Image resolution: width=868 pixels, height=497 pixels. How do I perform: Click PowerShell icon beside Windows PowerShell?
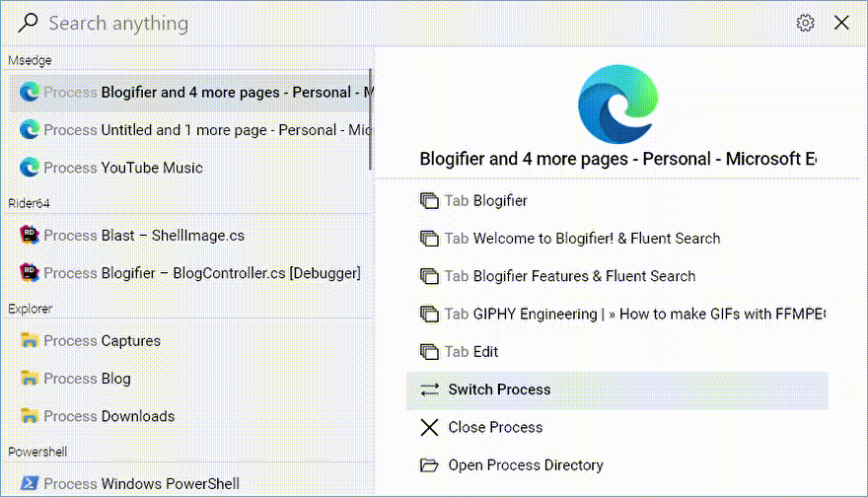pyautogui.click(x=30, y=483)
